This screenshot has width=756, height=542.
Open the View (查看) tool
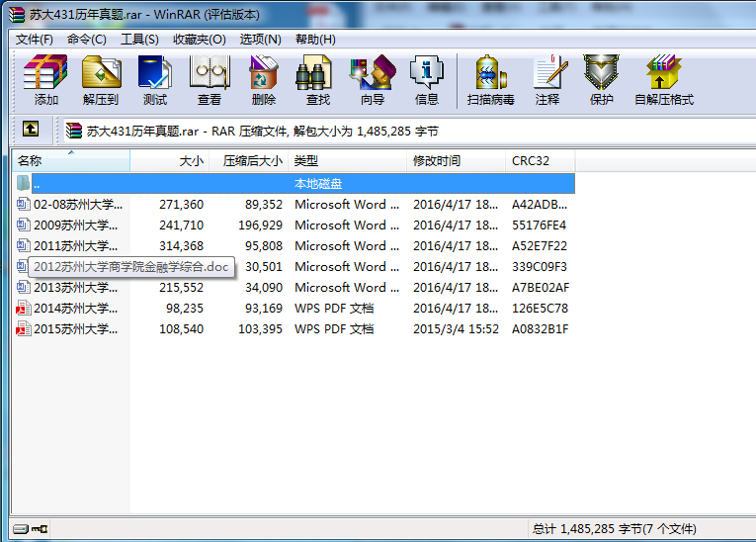[210, 72]
